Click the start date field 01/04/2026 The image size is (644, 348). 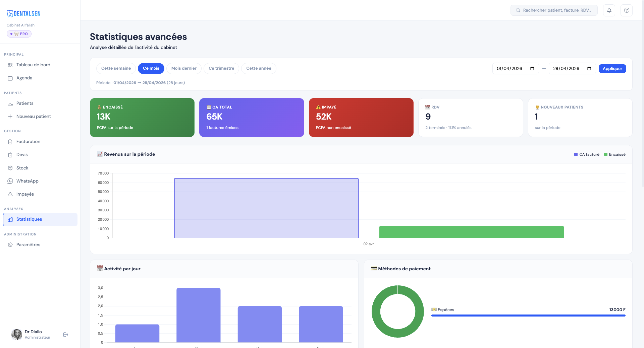click(x=516, y=68)
